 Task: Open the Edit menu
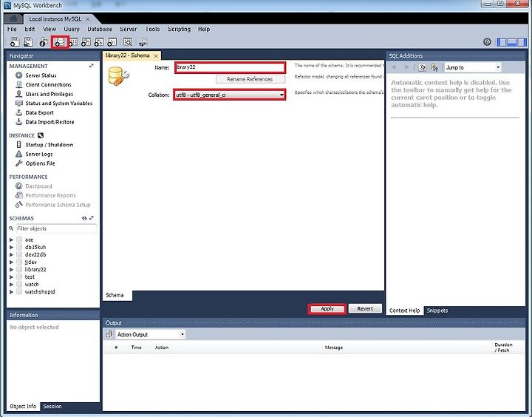coord(30,29)
